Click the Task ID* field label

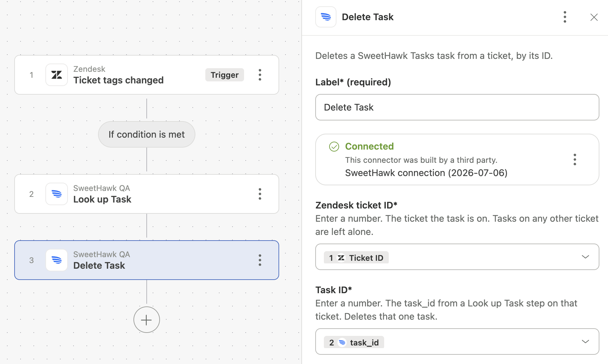(333, 290)
